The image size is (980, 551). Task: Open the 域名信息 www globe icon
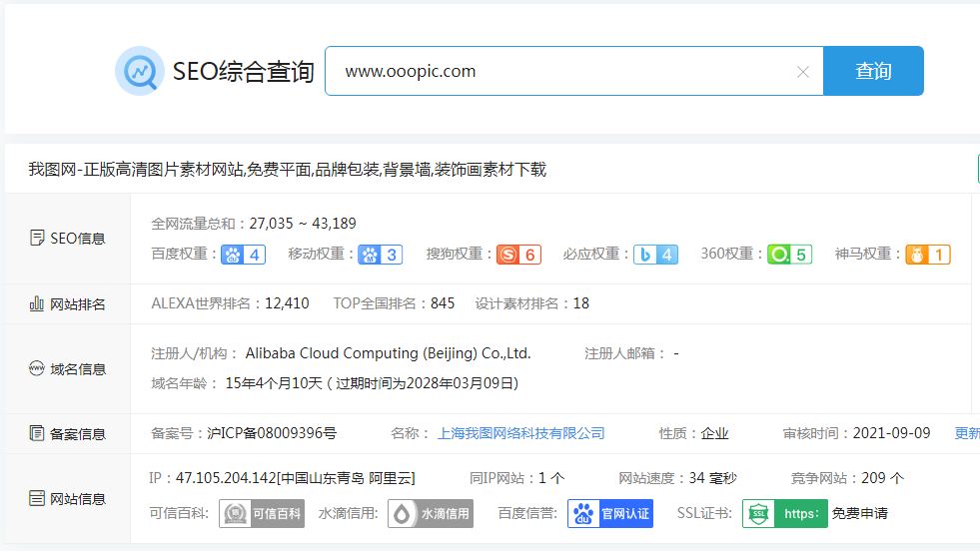tap(37, 368)
